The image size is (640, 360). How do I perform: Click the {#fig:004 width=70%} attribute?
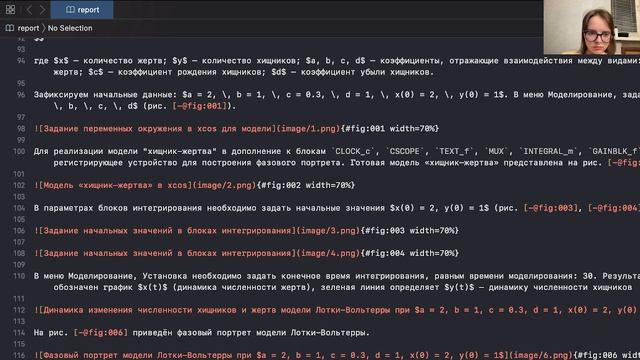pos(409,253)
